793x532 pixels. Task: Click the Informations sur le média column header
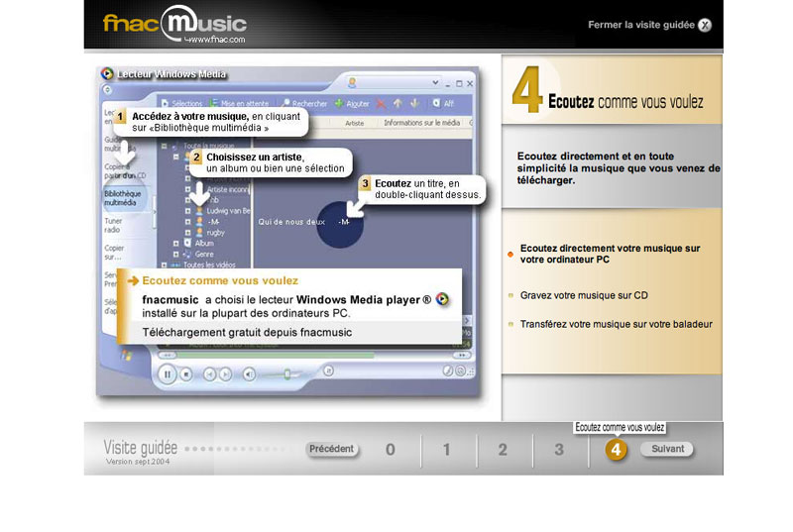pyautogui.click(x=422, y=123)
